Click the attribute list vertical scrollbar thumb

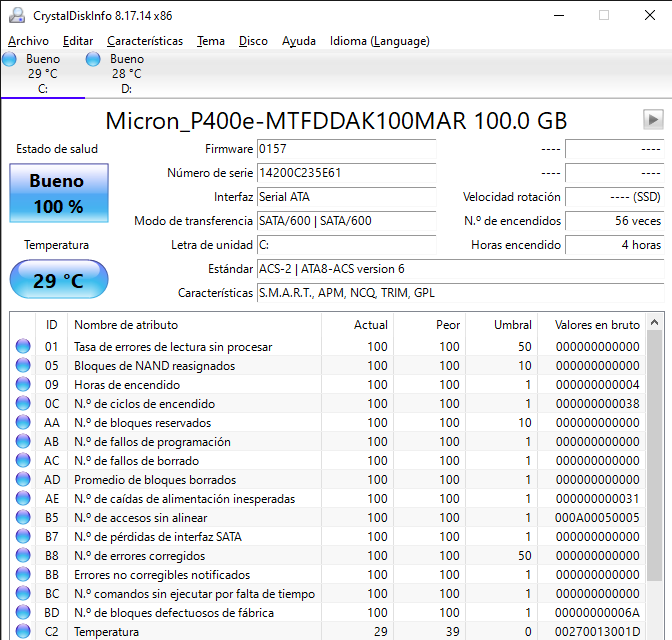(x=654, y=456)
